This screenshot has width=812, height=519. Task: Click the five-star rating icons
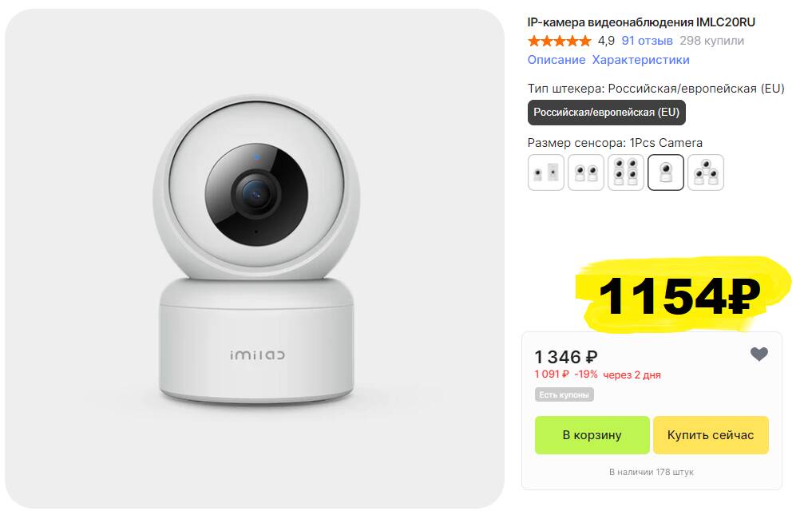559,41
